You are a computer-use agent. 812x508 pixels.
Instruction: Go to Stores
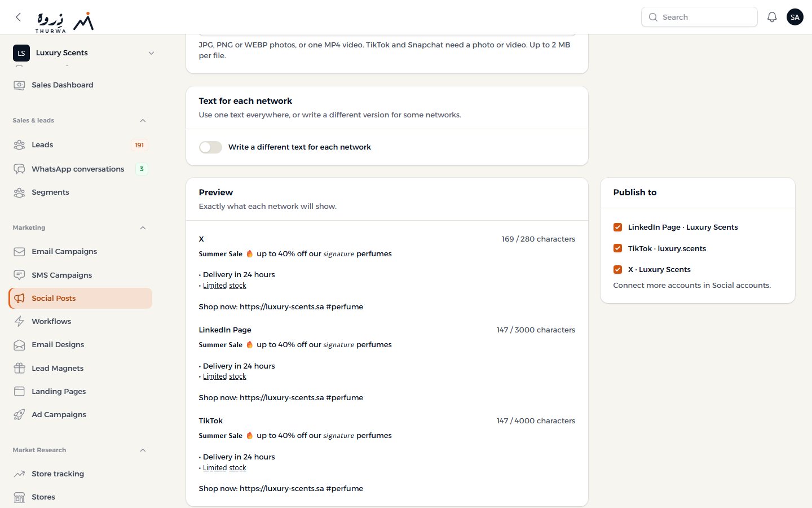click(81, 497)
